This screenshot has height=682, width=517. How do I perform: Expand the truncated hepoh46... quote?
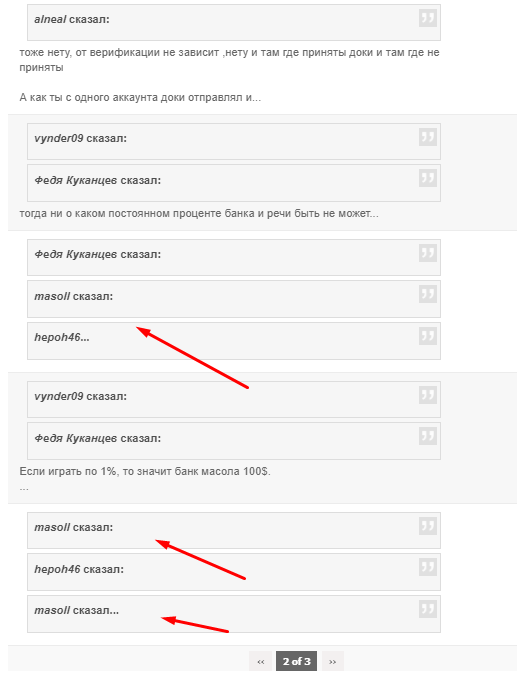(x=62, y=337)
